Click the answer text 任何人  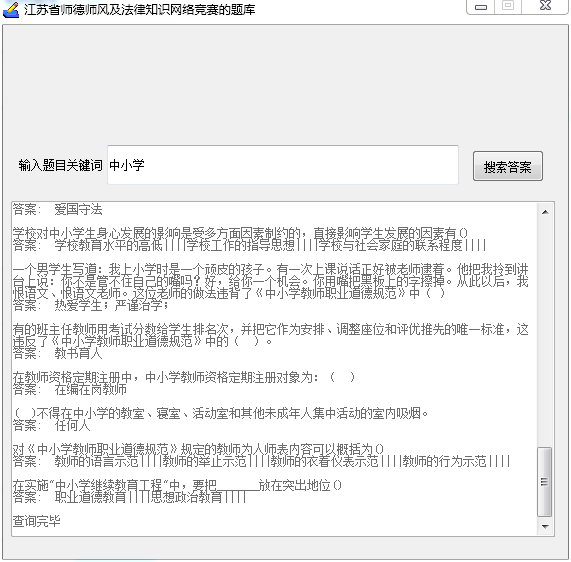(72, 425)
